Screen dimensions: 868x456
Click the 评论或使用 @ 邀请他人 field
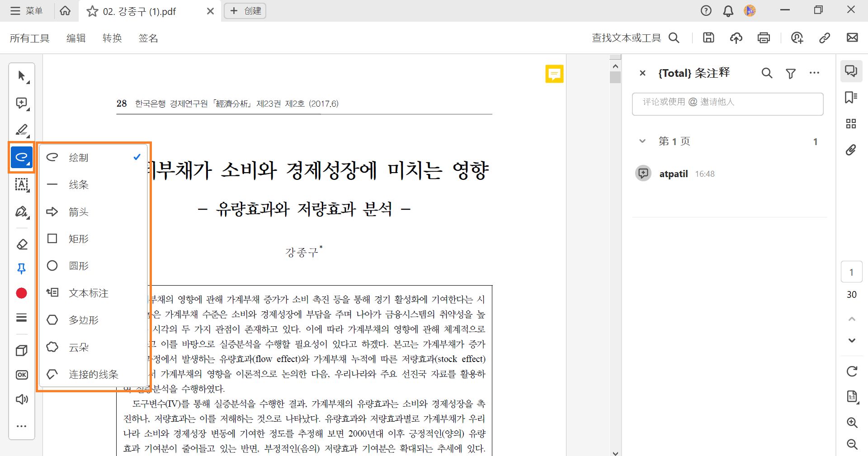point(727,103)
